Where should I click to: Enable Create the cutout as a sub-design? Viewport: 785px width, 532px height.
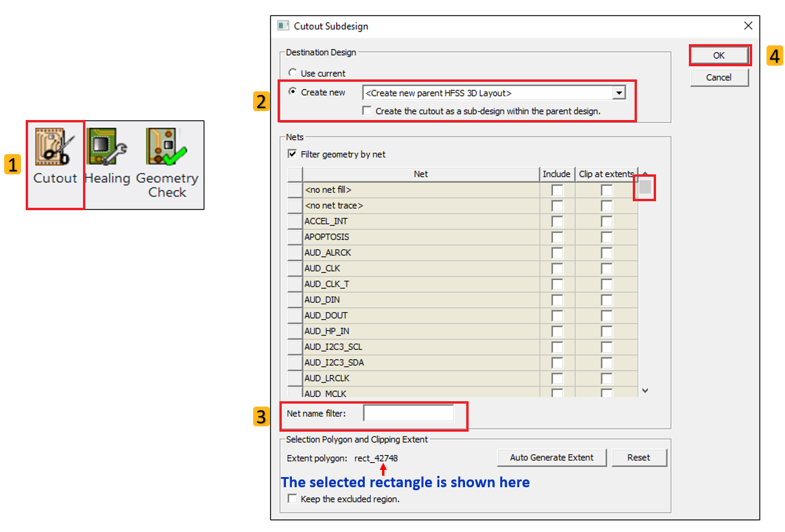coord(367,111)
